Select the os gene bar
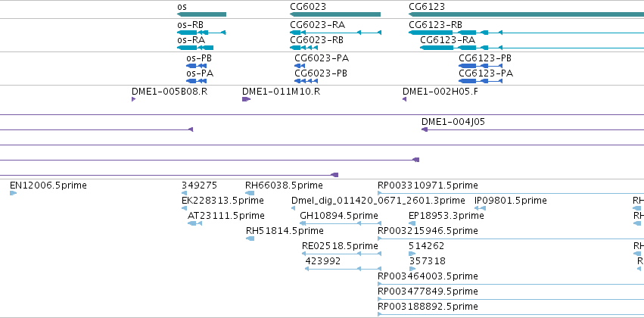The height and width of the screenshot is (318, 644). [x=201, y=14]
